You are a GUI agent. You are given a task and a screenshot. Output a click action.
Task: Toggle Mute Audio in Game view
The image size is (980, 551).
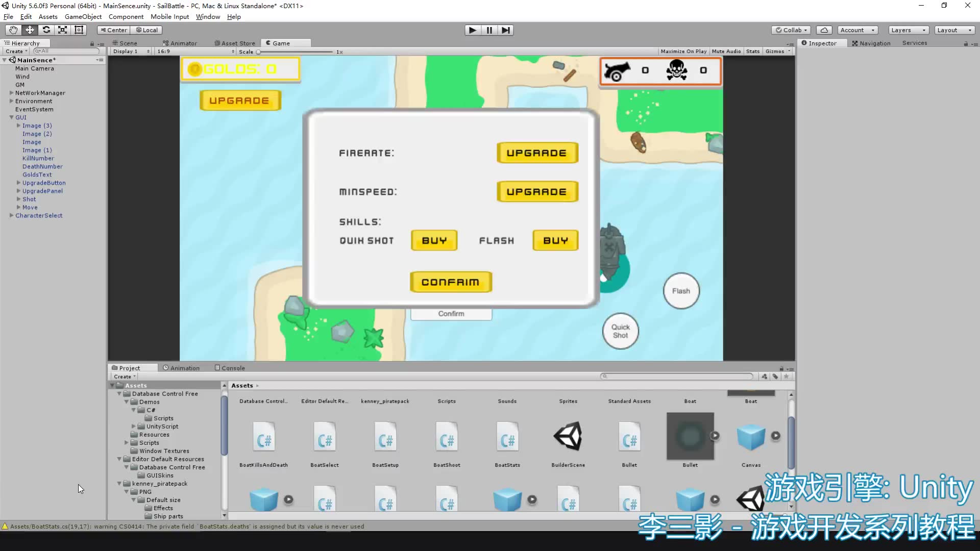click(726, 52)
